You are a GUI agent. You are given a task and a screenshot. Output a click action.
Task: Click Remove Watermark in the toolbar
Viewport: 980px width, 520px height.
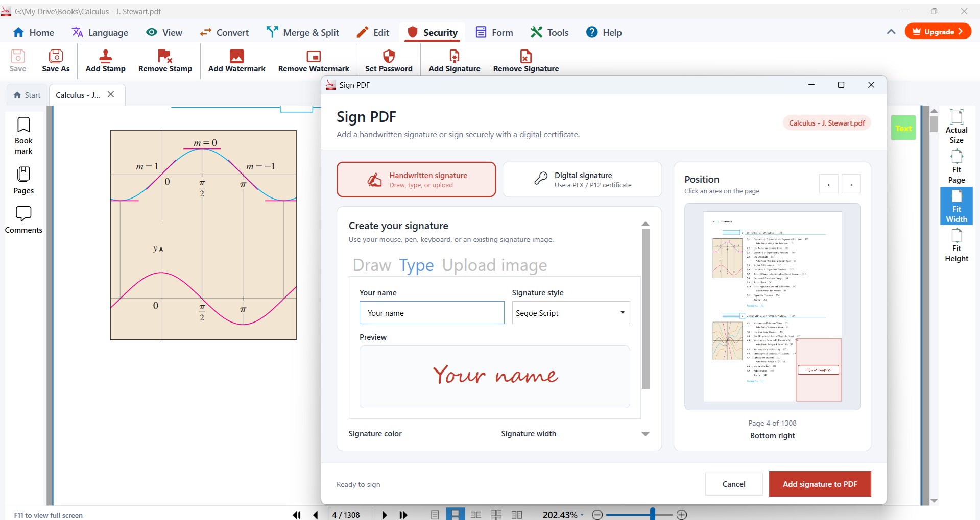click(x=314, y=61)
